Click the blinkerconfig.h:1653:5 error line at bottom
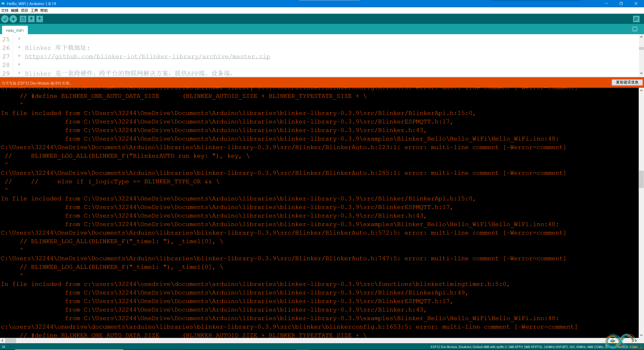Screen dimensions: 644x350 click(x=289, y=327)
